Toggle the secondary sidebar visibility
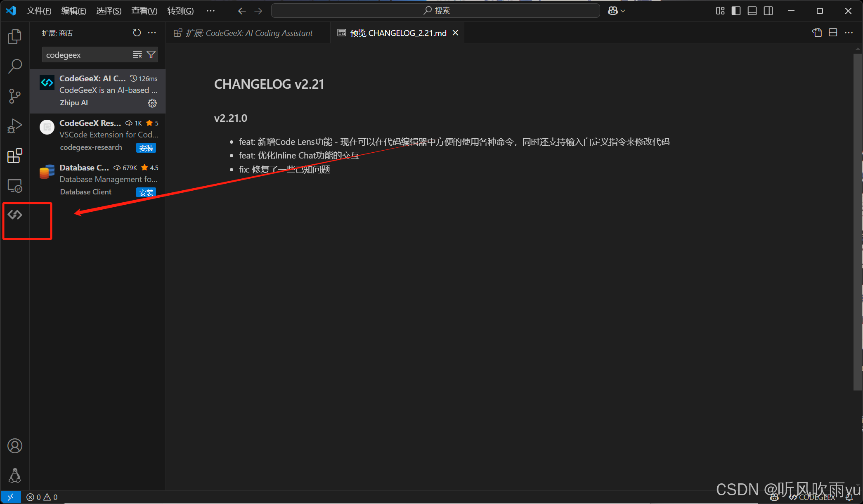The width and height of the screenshot is (863, 504). (768, 11)
